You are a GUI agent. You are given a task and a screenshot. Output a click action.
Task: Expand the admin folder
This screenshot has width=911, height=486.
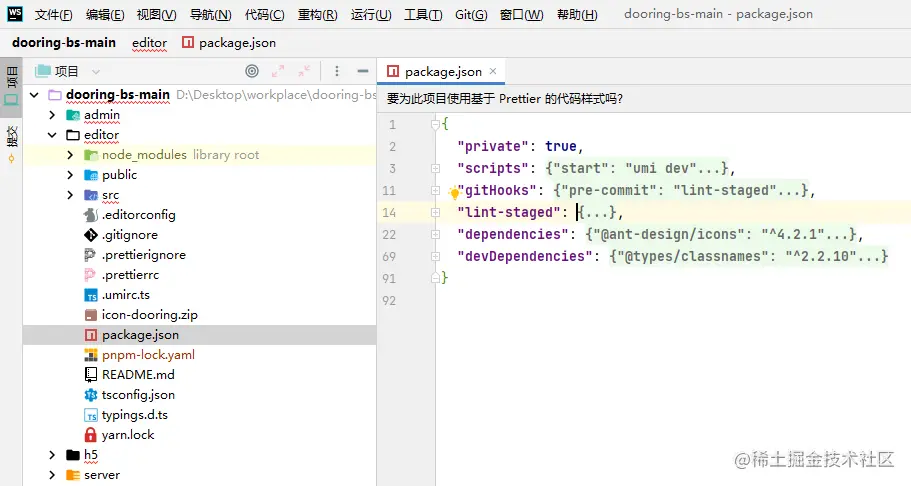52,115
